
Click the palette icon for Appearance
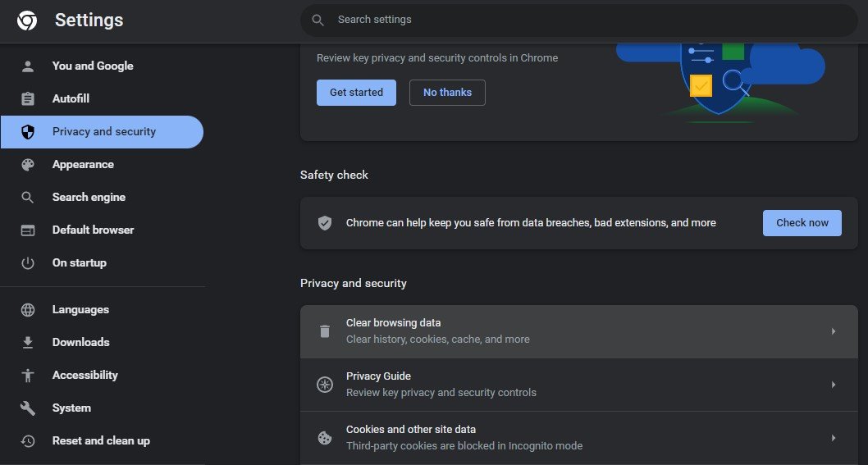point(28,164)
